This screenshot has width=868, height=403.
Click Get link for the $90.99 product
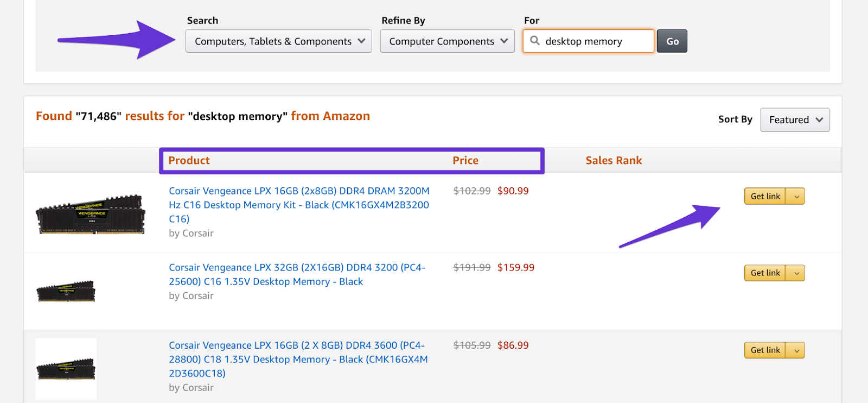click(x=765, y=196)
